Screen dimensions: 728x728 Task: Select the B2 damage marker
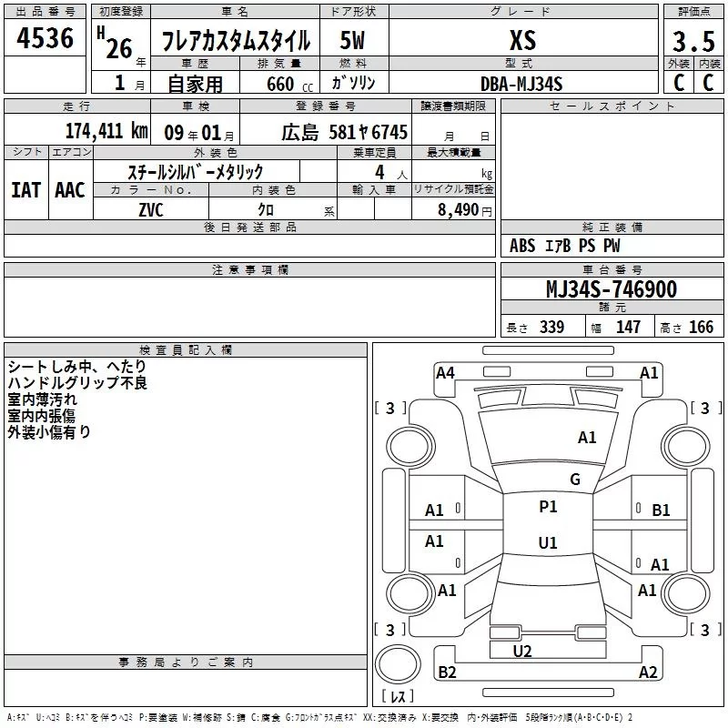click(448, 672)
